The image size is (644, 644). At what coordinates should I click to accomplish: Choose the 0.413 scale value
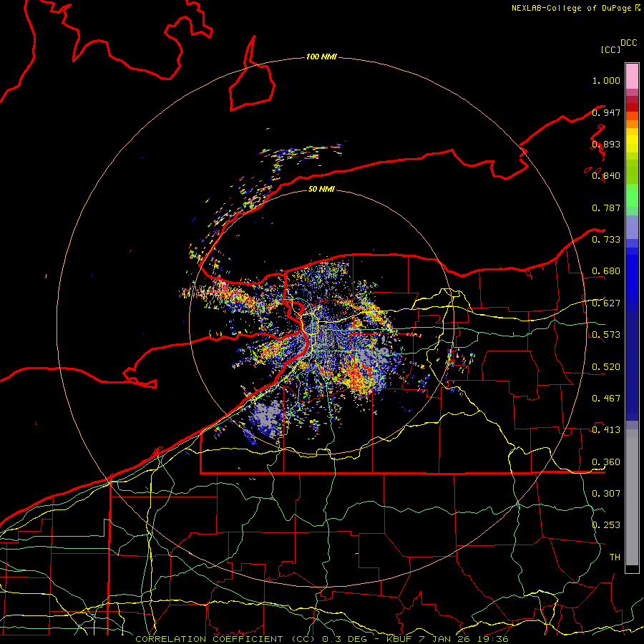606,430
